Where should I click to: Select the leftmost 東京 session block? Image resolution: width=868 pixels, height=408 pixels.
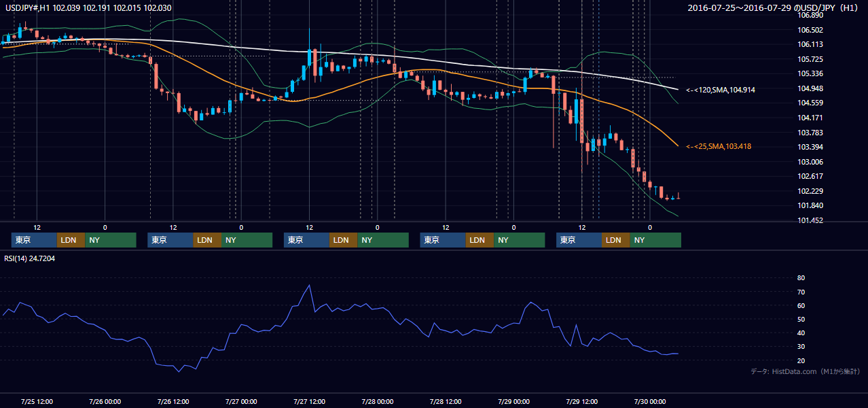[x=34, y=240]
